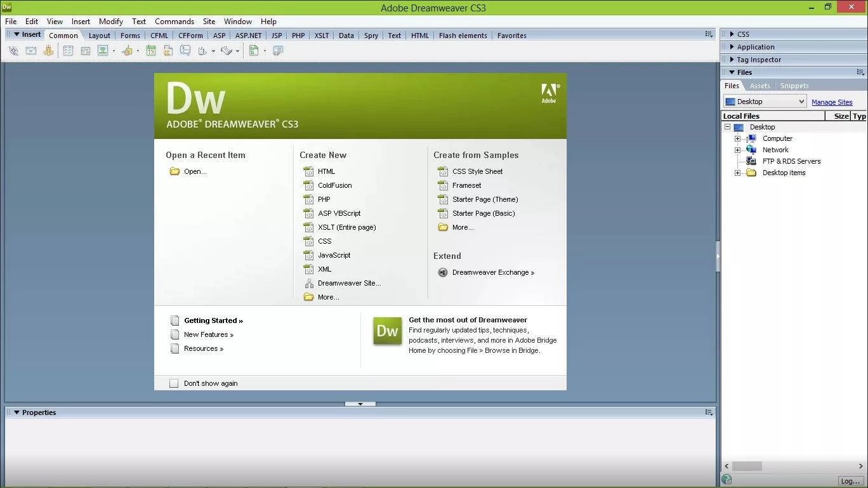Click the Email Link insert icon
Image resolution: width=868 pixels, height=488 pixels.
(x=30, y=51)
